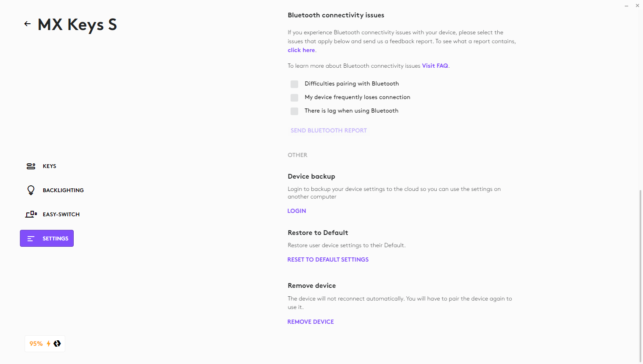Click Reset to Default Settings
The image size is (643, 364).
click(328, 259)
